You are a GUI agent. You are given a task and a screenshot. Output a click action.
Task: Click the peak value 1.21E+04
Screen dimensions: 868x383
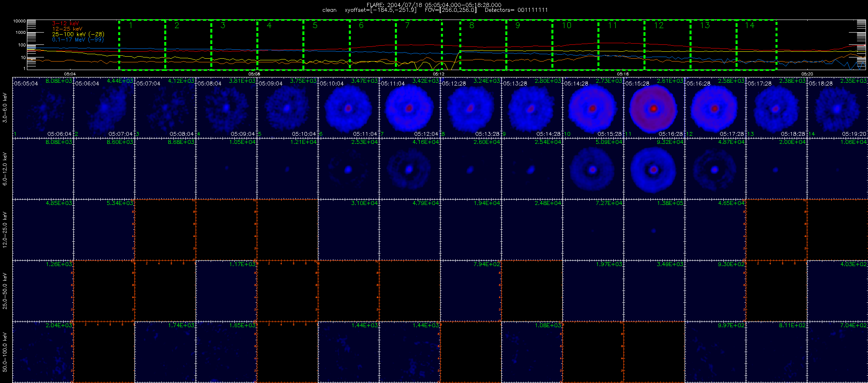click(x=303, y=142)
